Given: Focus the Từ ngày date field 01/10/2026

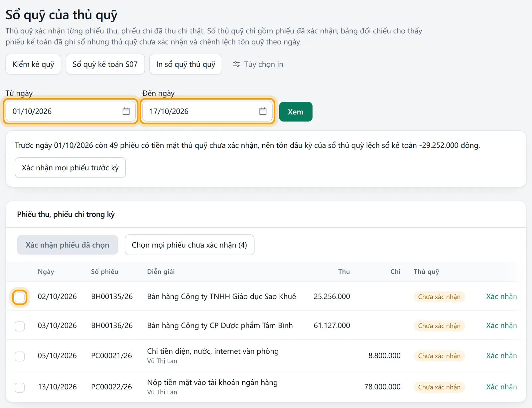Looking at the screenshot, I should click(x=70, y=111).
